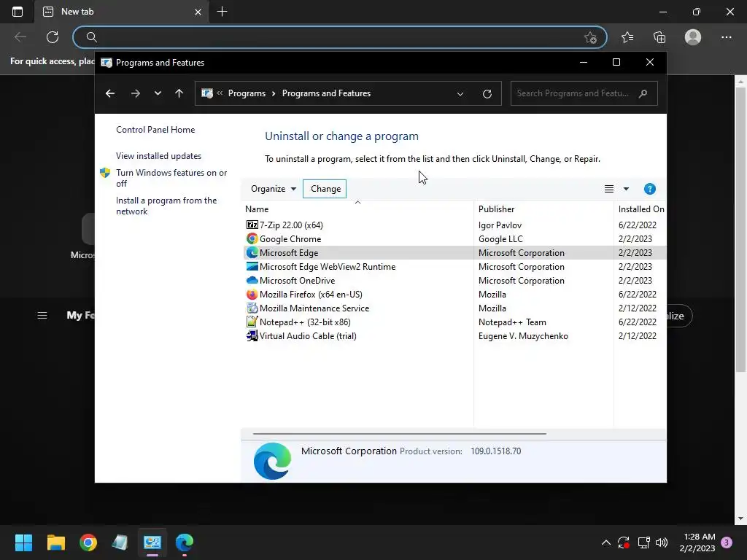
Task: Open a new tab with the plus button
Action: coord(222,12)
